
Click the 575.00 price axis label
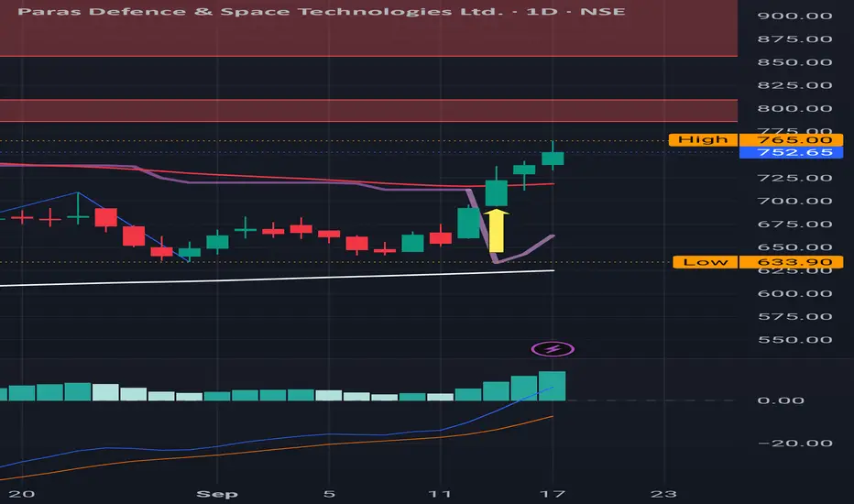794,316
